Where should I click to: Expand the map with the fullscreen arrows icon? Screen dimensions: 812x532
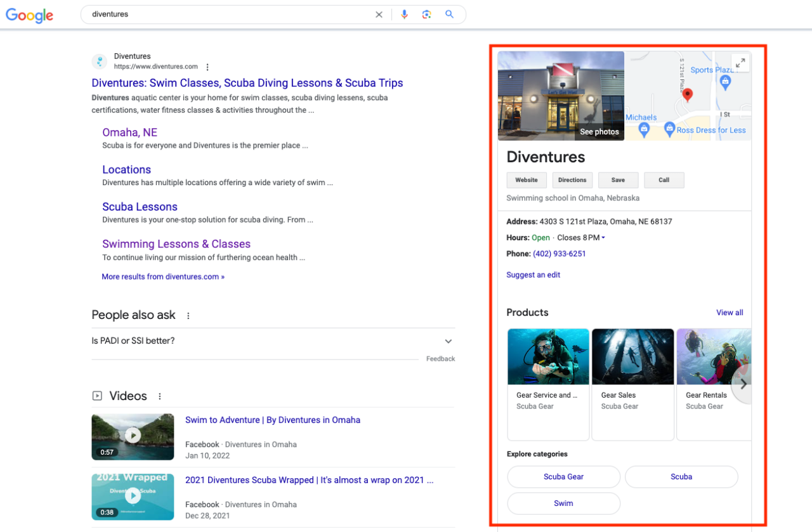740,62
